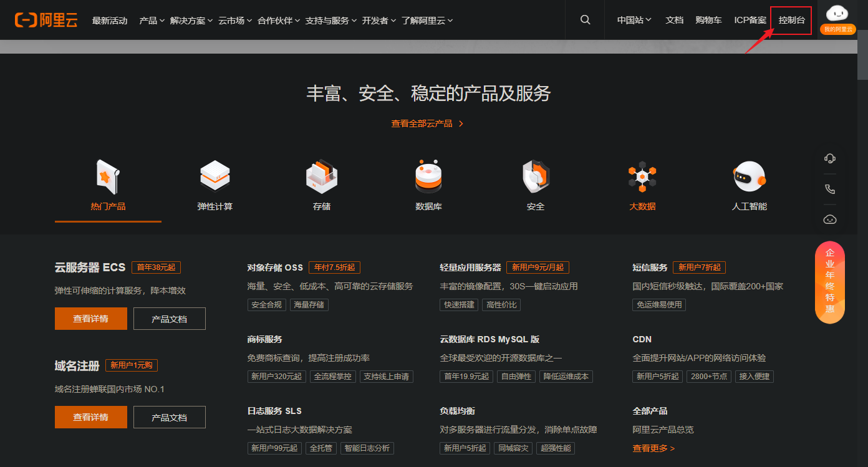
Task: Click the 新用户7折起 tag
Action: coord(699,267)
